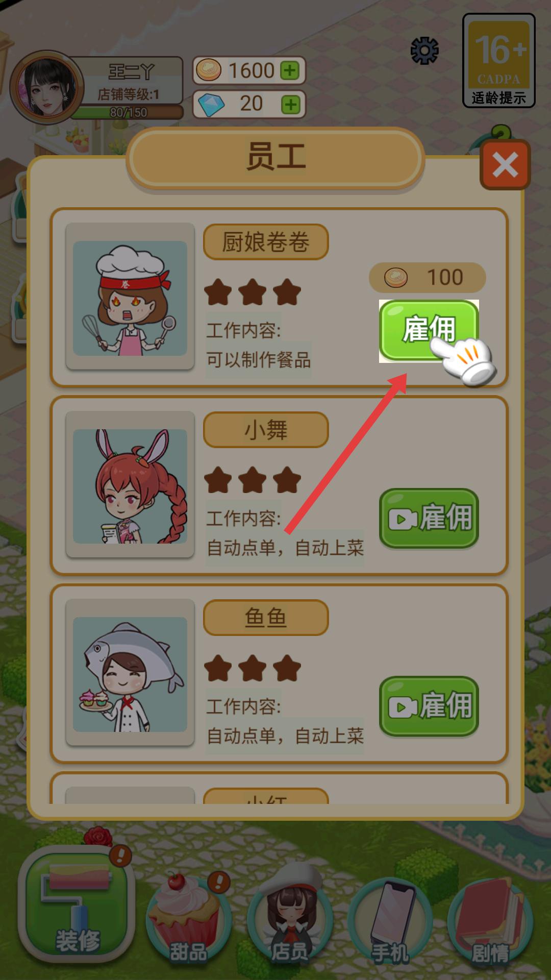The height and width of the screenshot is (980, 551).
Task: Open the settings gear icon
Action: pos(424,51)
